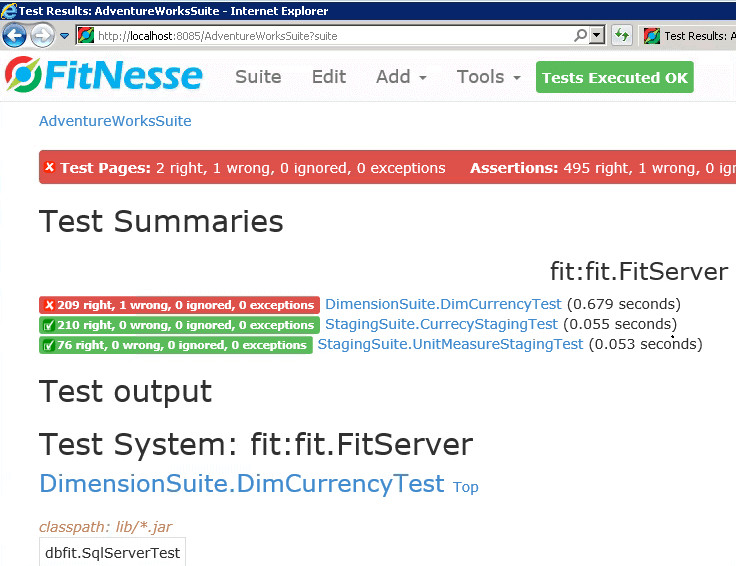Screen dimensions: 736x566
Task: Click the FitNesse logo
Action: click(104, 75)
